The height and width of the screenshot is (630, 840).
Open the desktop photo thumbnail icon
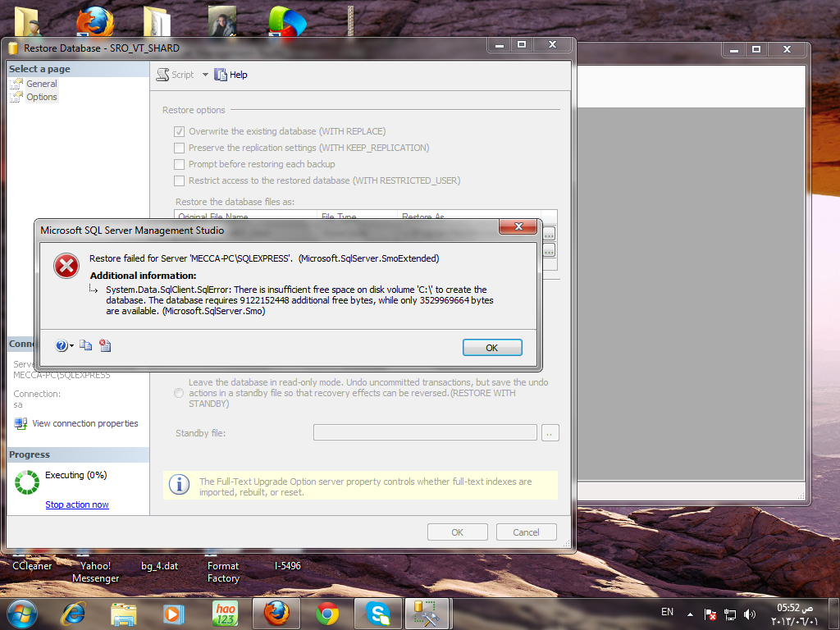[222, 21]
